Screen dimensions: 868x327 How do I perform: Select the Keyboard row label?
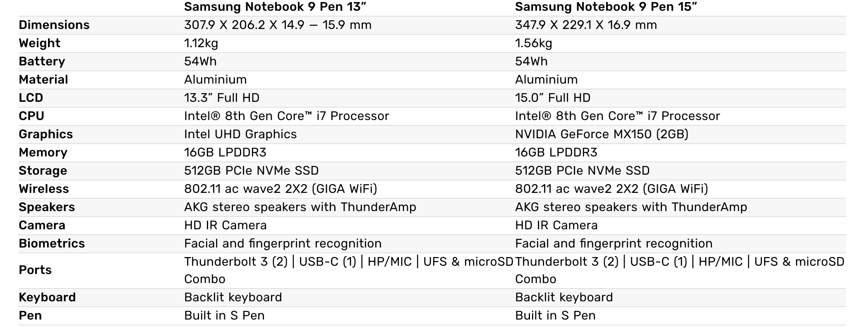(x=47, y=297)
